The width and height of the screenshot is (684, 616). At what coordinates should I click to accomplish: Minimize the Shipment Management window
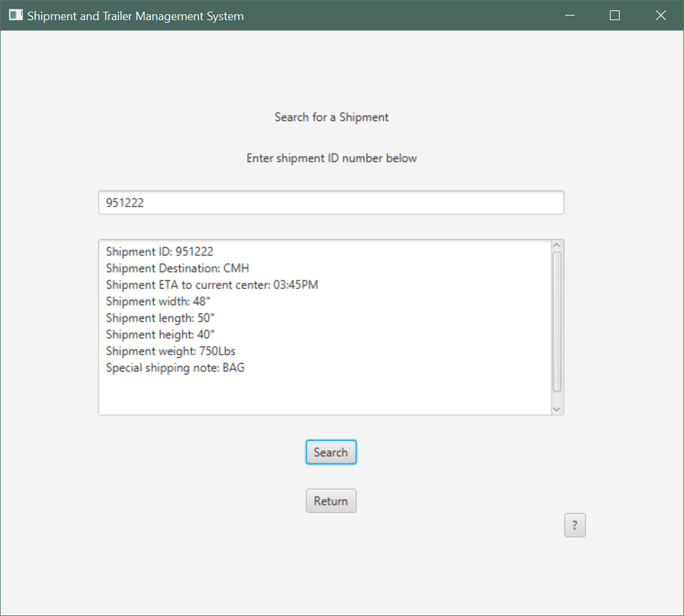coord(570,15)
